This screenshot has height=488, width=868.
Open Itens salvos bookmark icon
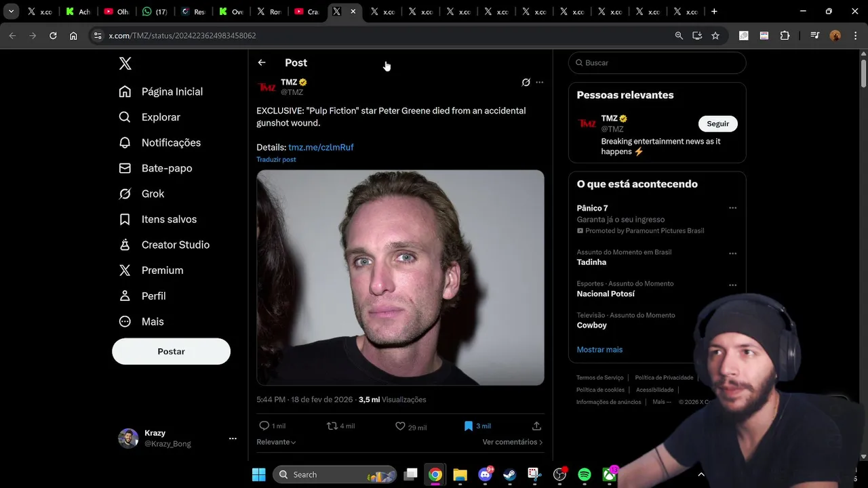point(125,220)
